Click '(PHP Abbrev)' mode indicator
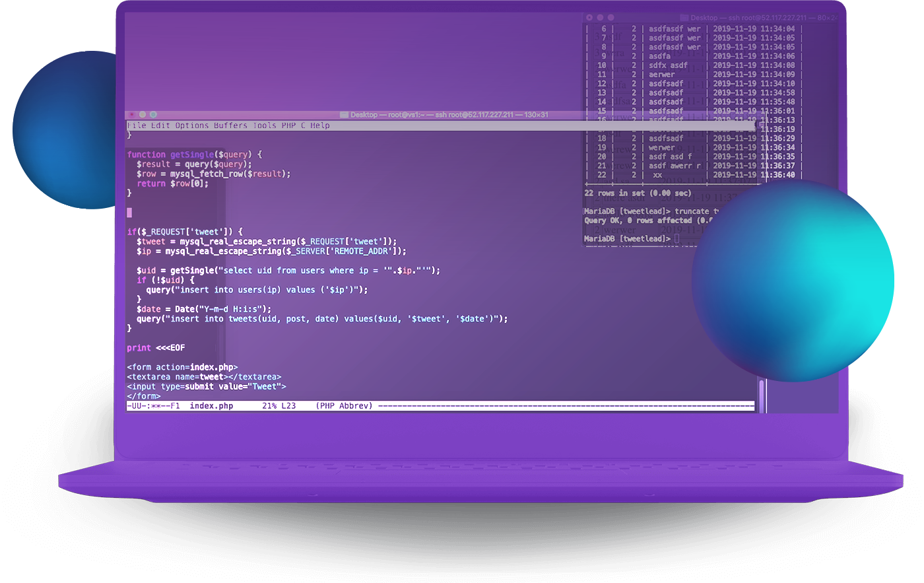The image size is (924, 583). click(344, 406)
